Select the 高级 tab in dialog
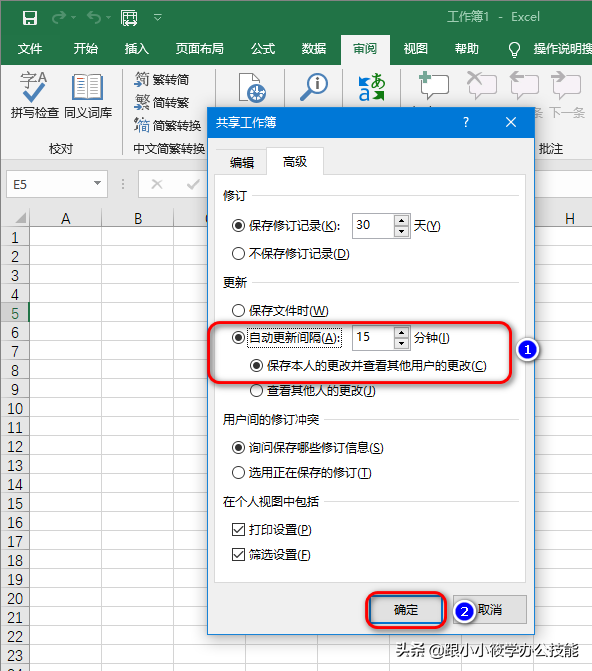Viewport: 592px width, 671px height. (x=295, y=162)
